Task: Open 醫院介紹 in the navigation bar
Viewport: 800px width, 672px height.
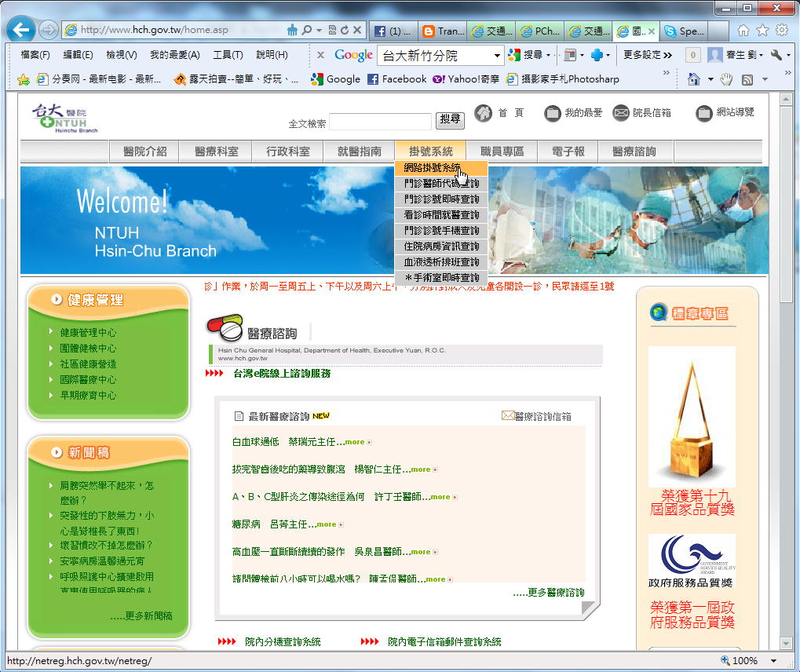Action: pos(145,152)
